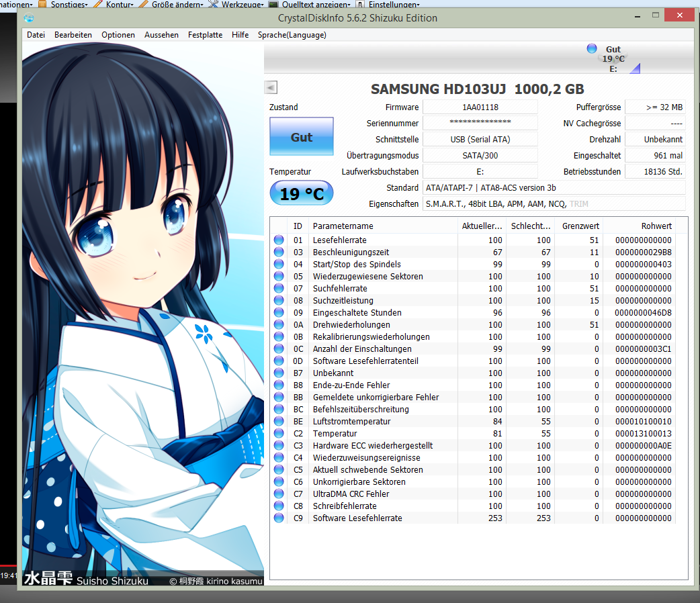The height and width of the screenshot is (603, 700).
Task: Click the CrystalDiskInfo app icon in title bar
Action: pos(29,18)
